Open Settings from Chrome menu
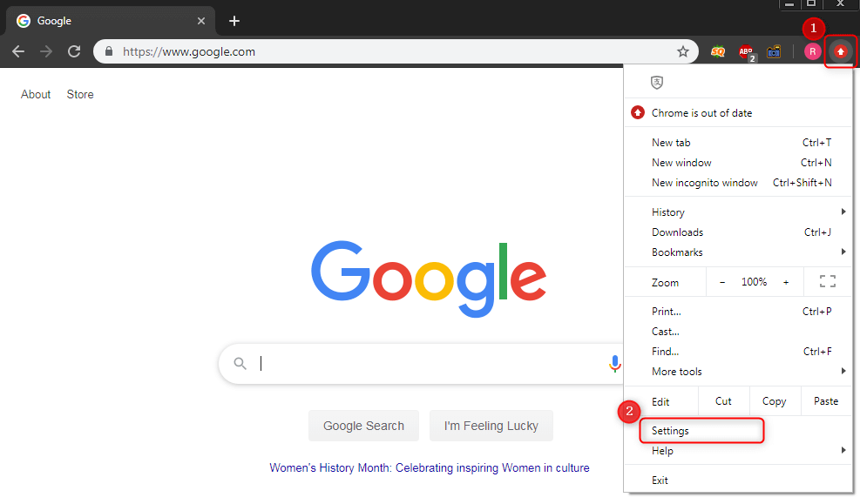Image resolution: width=860 pixels, height=504 pixels. [738, 431]
